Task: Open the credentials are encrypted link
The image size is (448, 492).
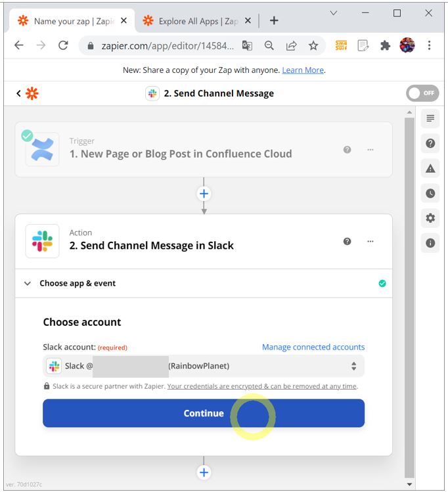Action: (x=262, y=386)
